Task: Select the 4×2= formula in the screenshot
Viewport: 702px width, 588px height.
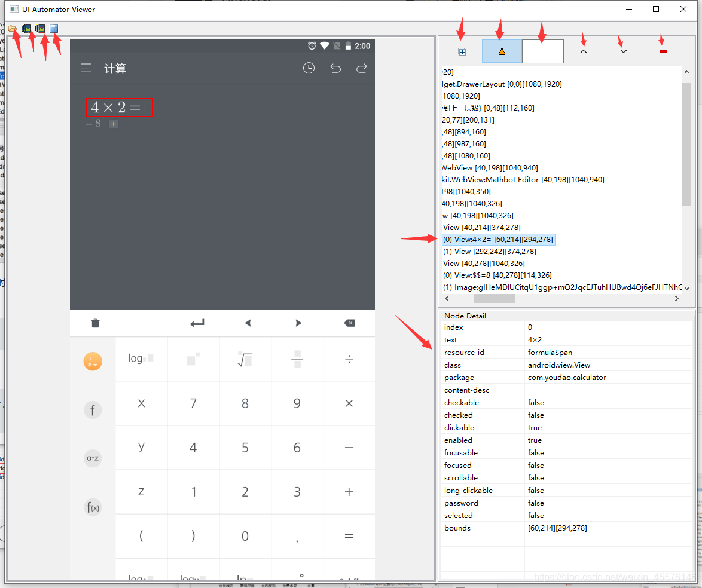Action: click(x=120, y=108)
